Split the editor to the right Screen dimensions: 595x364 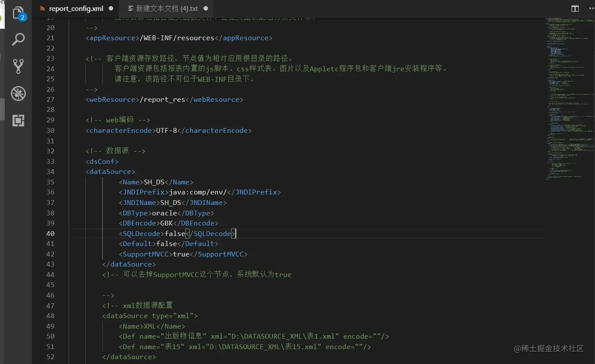pos(575,9)
